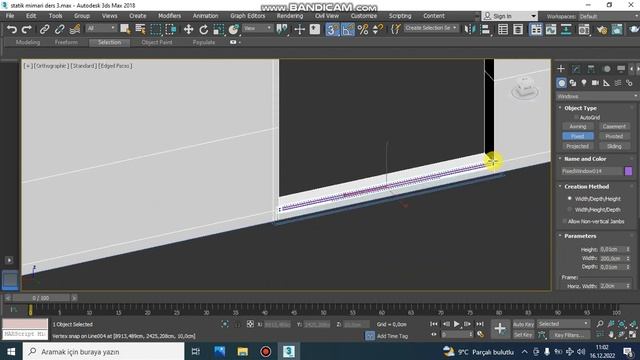
Task: Open the Mirror tool
Action: (x=470, y=29)
